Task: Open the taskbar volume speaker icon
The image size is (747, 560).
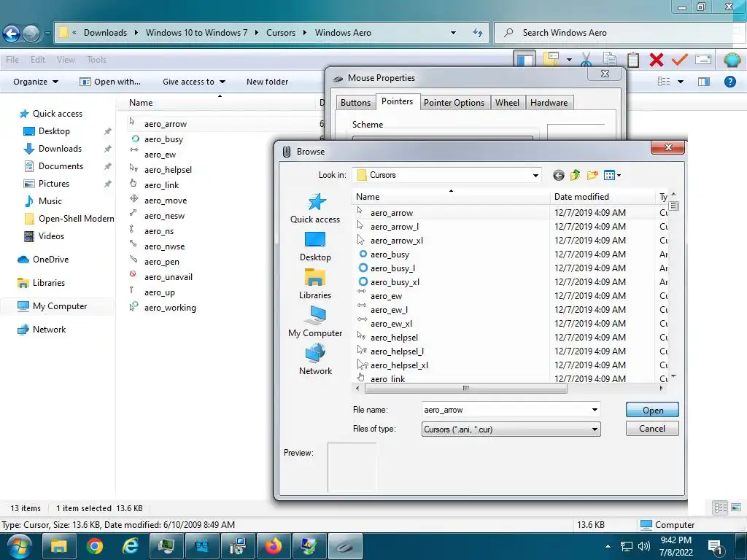Action: tap(643, 546)
